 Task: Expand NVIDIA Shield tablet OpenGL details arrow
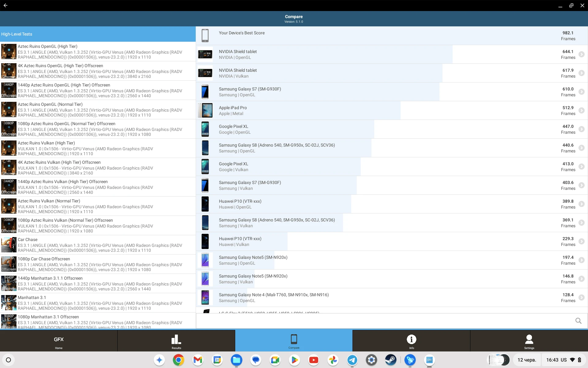click(x=581, y=54)
